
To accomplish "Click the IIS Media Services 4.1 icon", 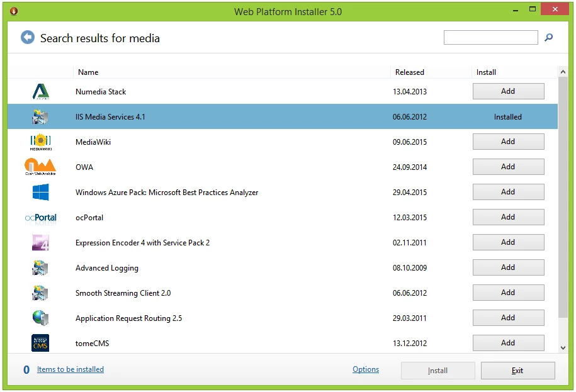I will (40, 117).
